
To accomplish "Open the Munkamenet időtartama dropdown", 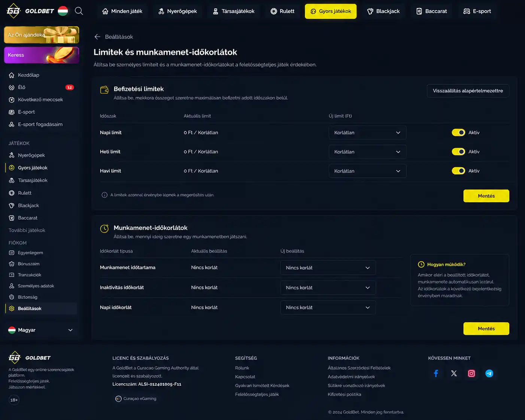I will coord(328,268).
